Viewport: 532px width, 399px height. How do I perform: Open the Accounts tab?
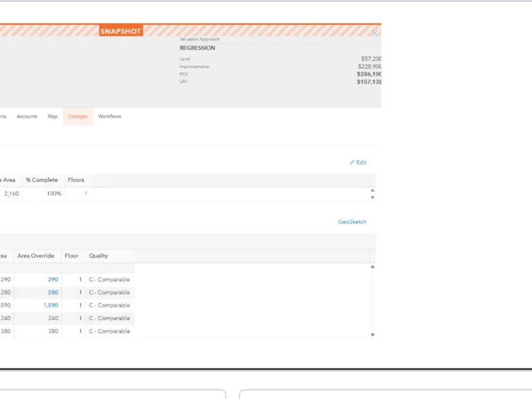click(x=27, y=117)
